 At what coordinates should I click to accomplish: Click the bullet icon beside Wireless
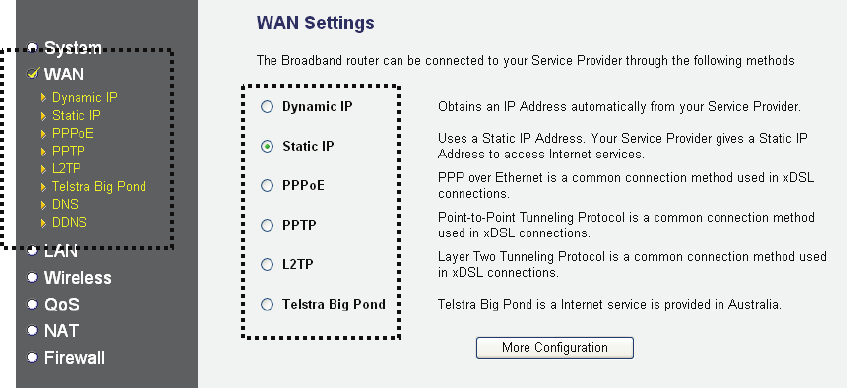[32, 277]
